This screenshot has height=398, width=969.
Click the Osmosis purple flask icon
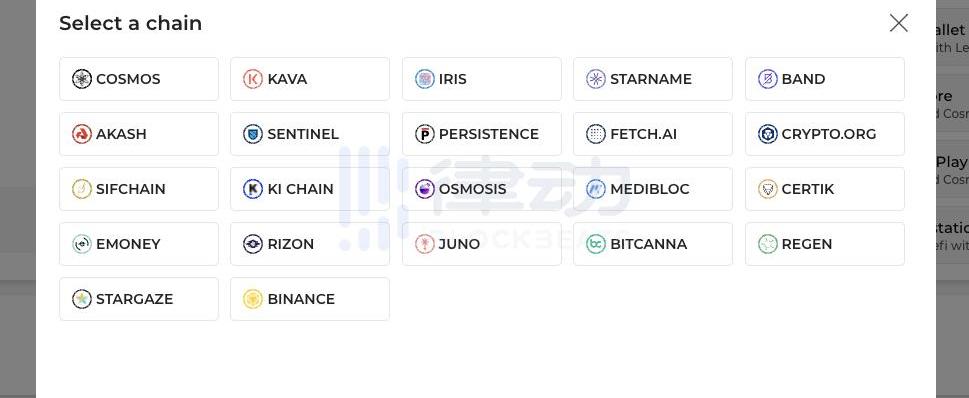[x=425, y=189]
